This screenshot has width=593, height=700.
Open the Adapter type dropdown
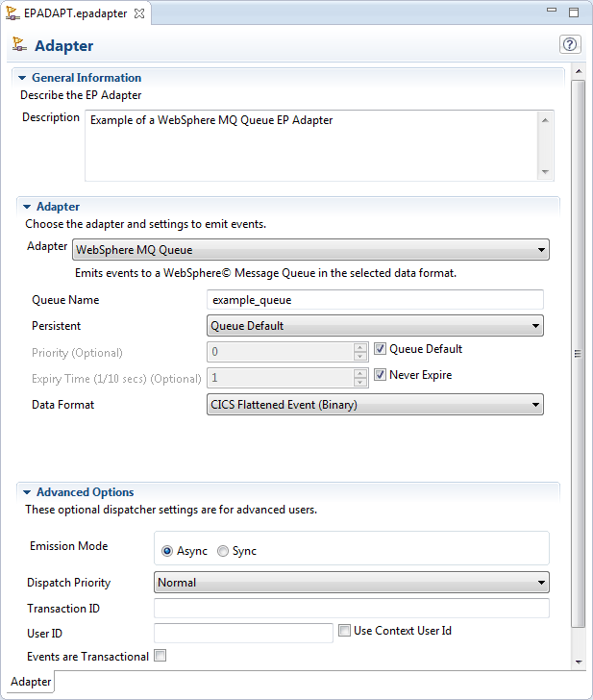[x=310, y=250]
